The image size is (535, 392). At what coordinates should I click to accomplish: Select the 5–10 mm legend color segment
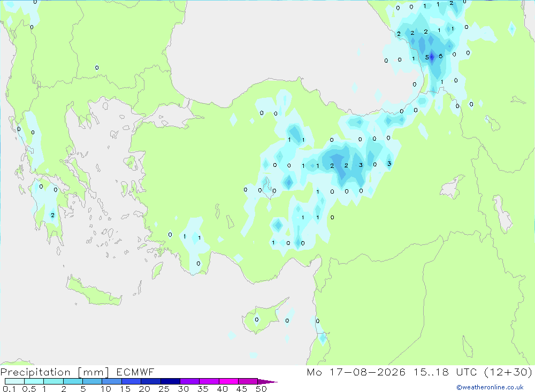pos(92,381)
